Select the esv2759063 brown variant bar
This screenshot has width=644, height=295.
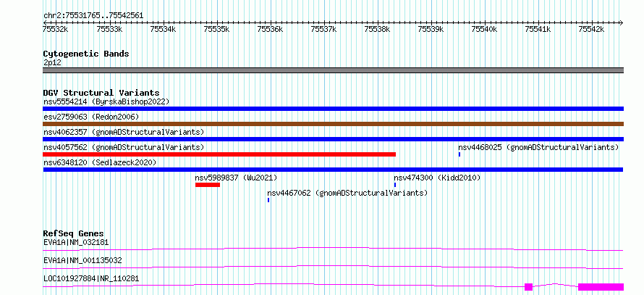point(333,124)
